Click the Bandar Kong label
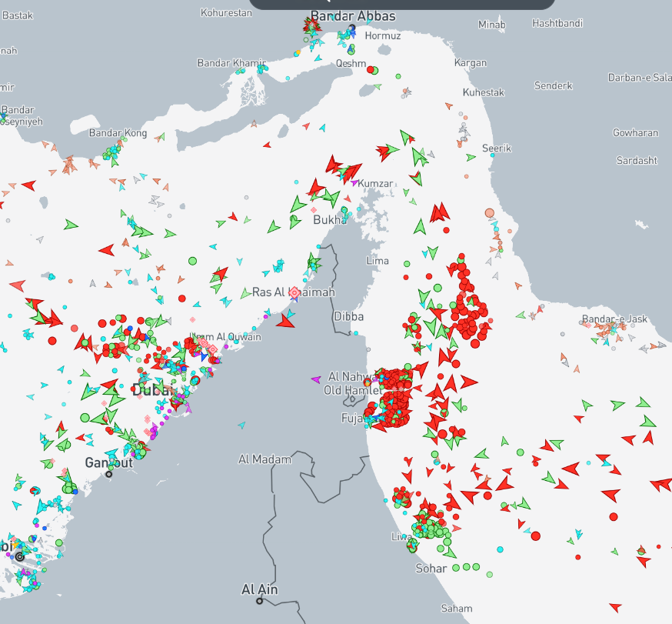The image size is (672, 624). click(118, 133)
